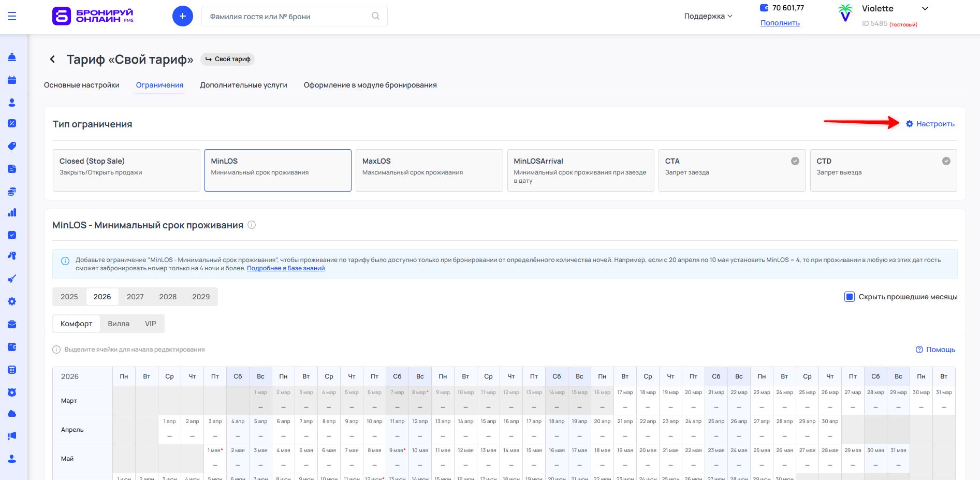Image resolution: width=980 pixels, height=480 pixels.
Task: Select the CTA restriction card
Action: (732, 170)
